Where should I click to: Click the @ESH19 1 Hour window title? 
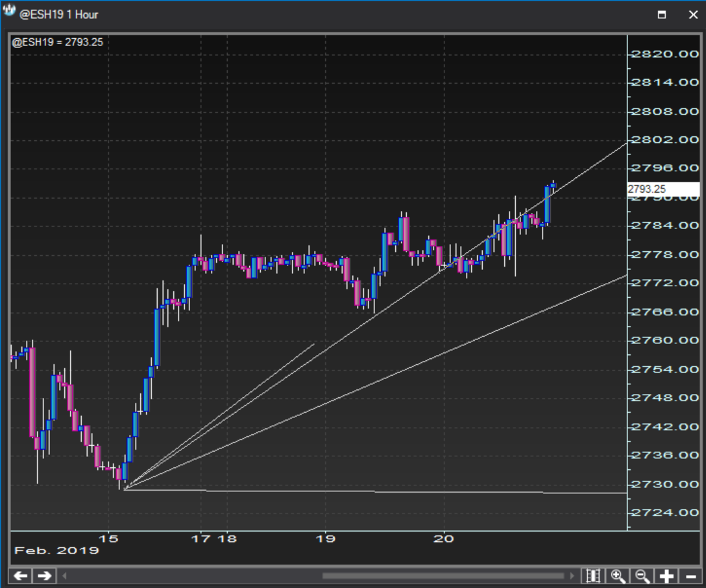pos(58,14)
